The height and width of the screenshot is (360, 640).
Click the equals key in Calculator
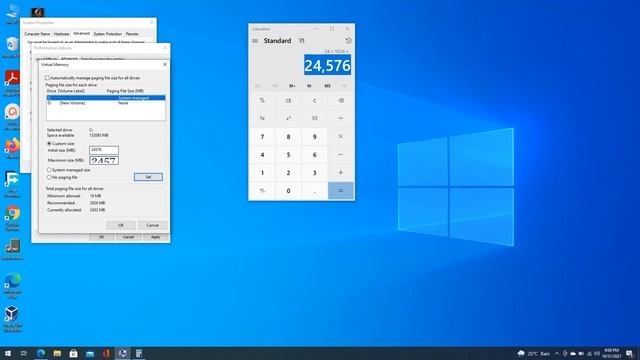340,191
